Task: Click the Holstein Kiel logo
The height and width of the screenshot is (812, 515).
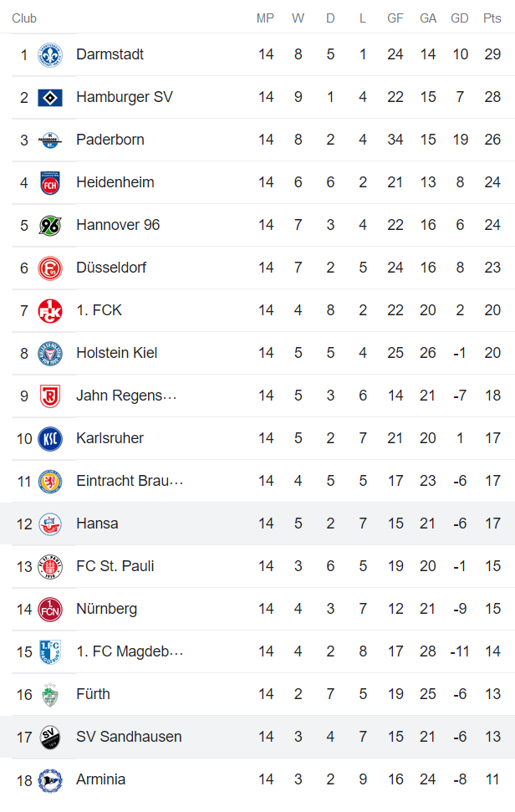Action: 50,352
